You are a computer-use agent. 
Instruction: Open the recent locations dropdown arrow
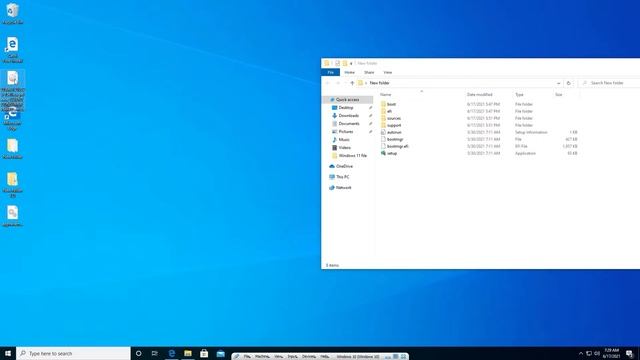345,83
